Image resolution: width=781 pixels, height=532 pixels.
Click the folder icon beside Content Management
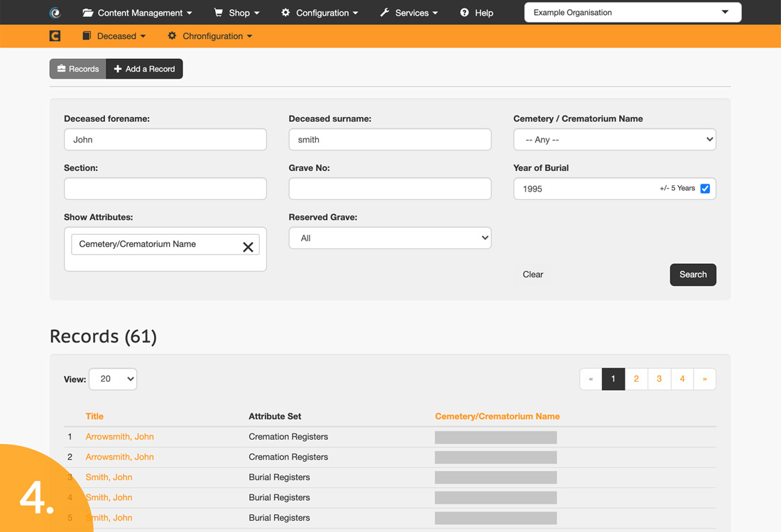87,13
